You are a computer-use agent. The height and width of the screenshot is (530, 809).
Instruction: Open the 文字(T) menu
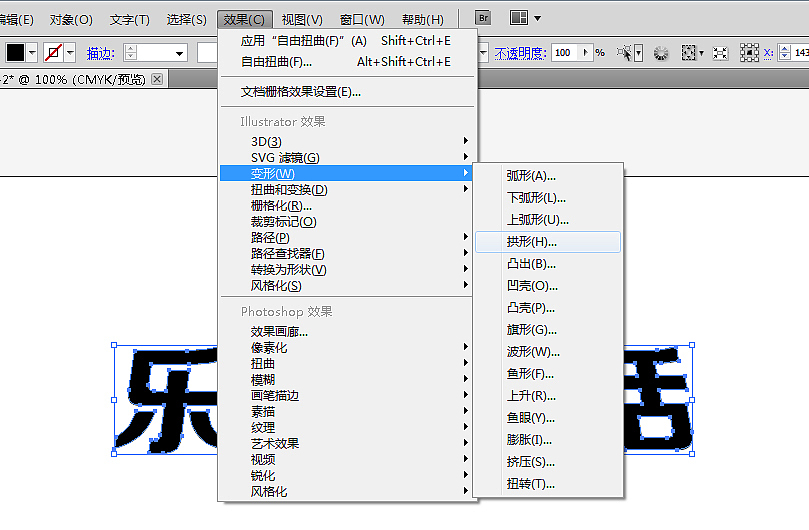[x=130, y=20]
